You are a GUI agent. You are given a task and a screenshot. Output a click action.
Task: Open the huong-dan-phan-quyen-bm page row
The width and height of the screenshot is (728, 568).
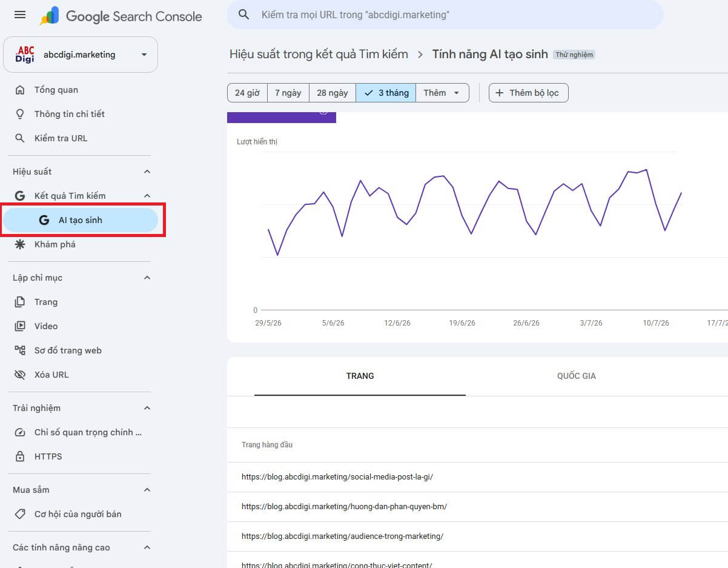tap(477, 507)
